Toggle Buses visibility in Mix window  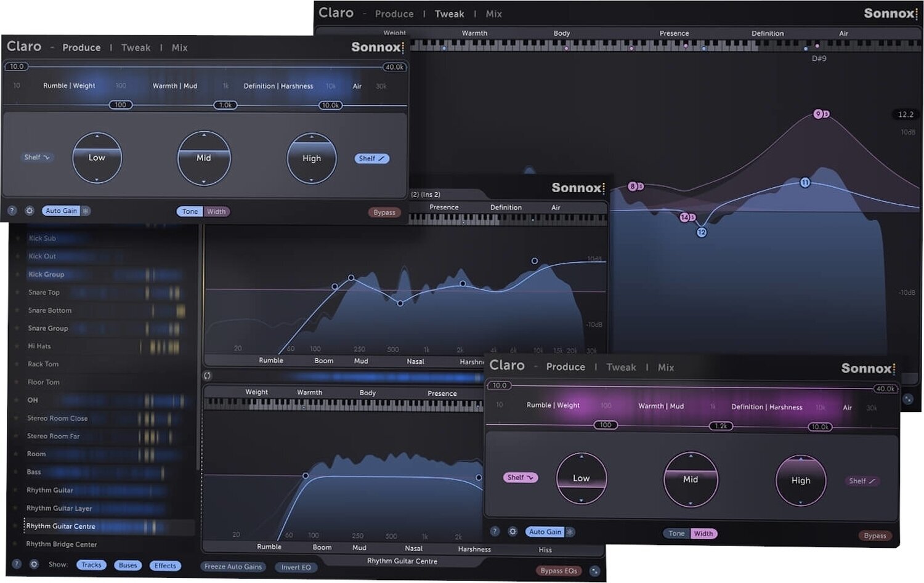(x=128, y=565)
